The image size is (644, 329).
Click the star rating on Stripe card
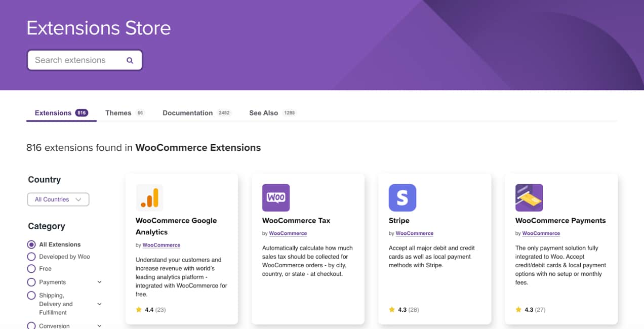coord(392,309)
